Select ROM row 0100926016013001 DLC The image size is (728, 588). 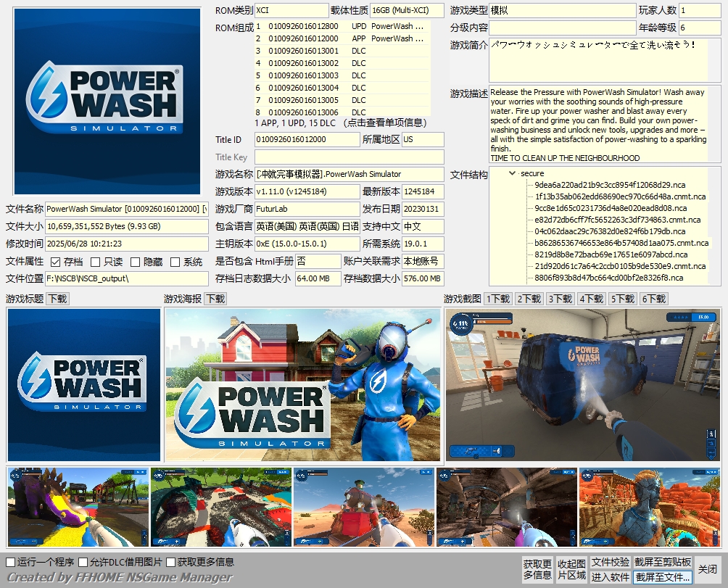pyautogui.click(x=343, y=51)
